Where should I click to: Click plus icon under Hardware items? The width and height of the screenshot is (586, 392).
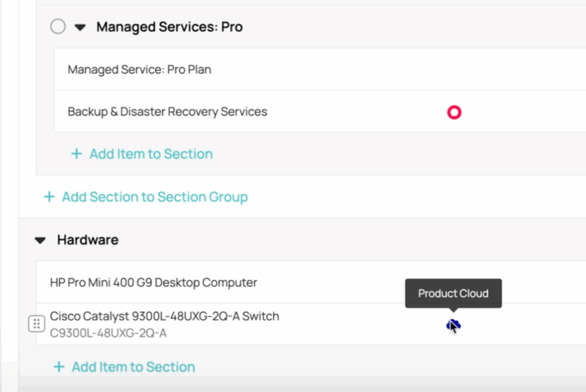click(x=58, y=367)
